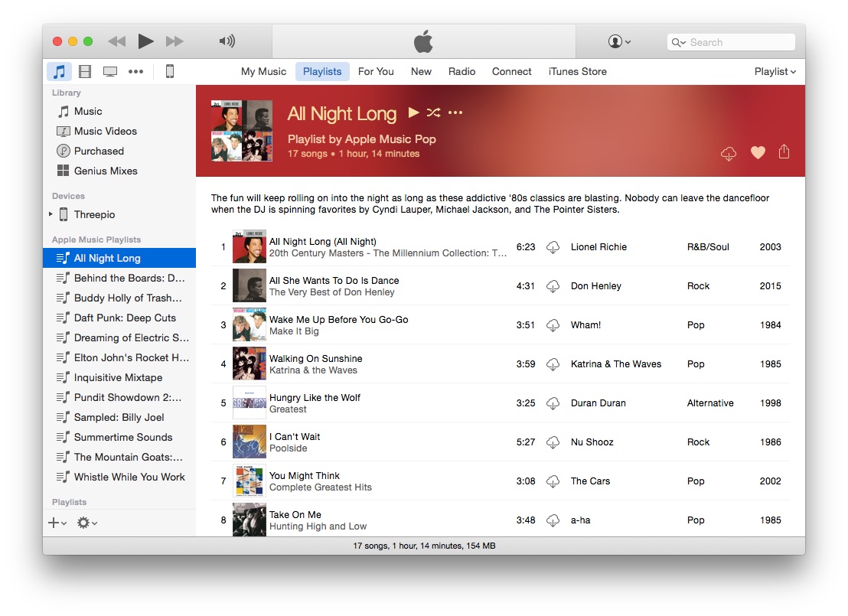Open the Sampled: Billy Joel playlist
The image size is (848, 616).
coord(119,418)
